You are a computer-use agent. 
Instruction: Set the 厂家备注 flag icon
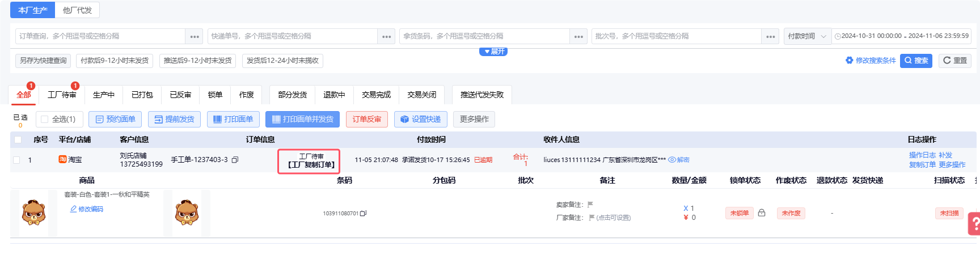click(x=592, y=218)
